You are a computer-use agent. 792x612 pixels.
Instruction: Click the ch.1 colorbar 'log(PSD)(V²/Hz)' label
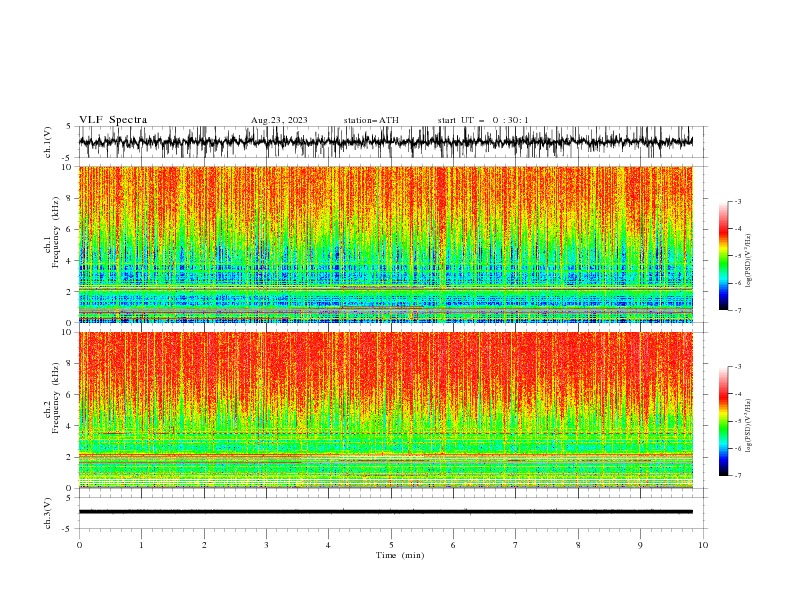pyautogui.click(x=749, y=261)
